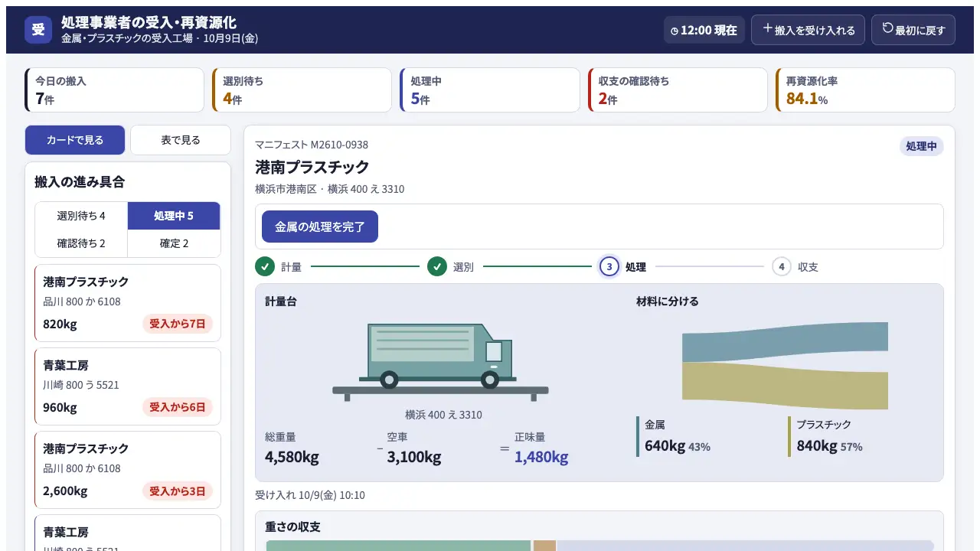Click the 受 app logo icon
The image size is (980, 551).
(x=38, y=30)
